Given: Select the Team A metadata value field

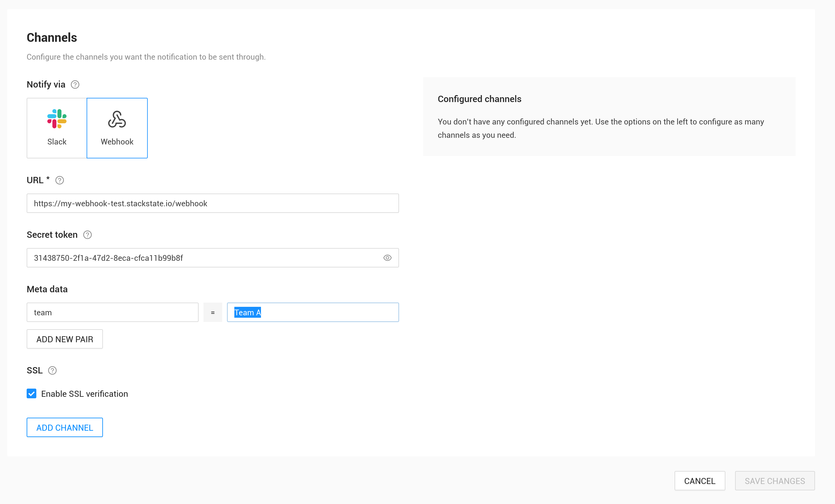Looking at the screenshot, I should point(312,312).
